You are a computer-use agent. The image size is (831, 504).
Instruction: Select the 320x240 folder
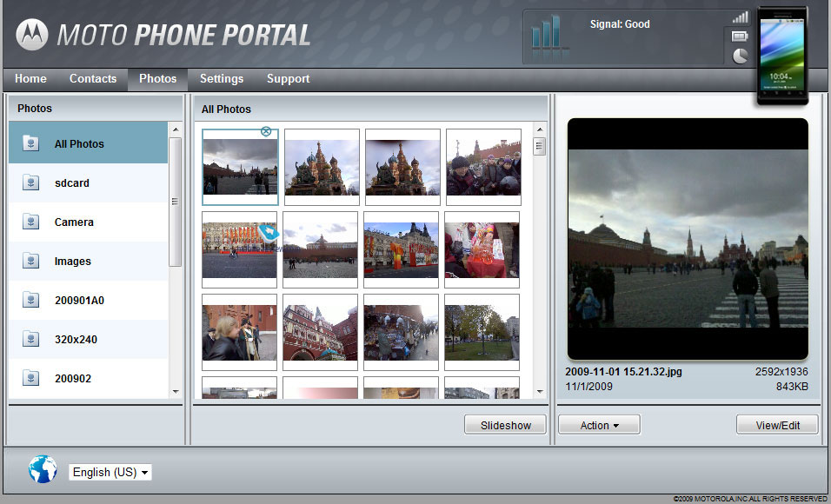[89, 339]
